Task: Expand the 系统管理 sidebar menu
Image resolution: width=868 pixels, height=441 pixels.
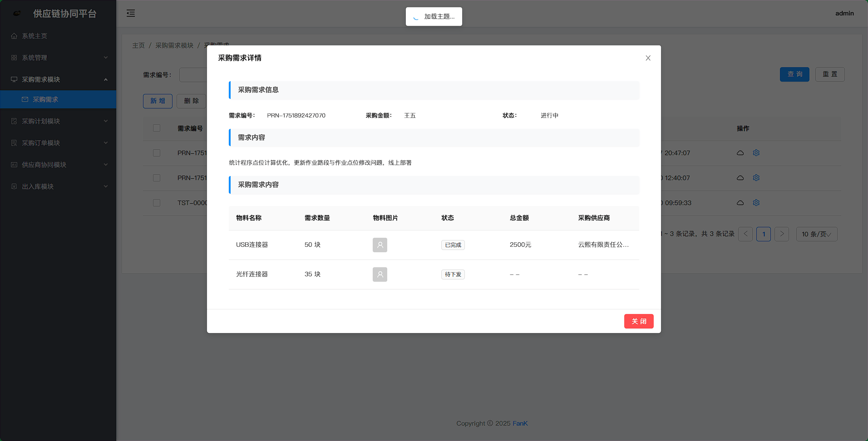Action: (x=58, y=58)
